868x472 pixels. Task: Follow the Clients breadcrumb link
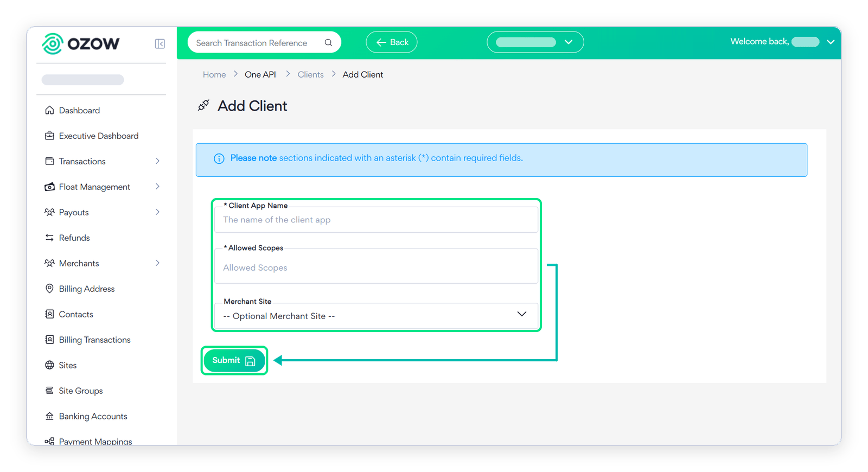point(311,75)
